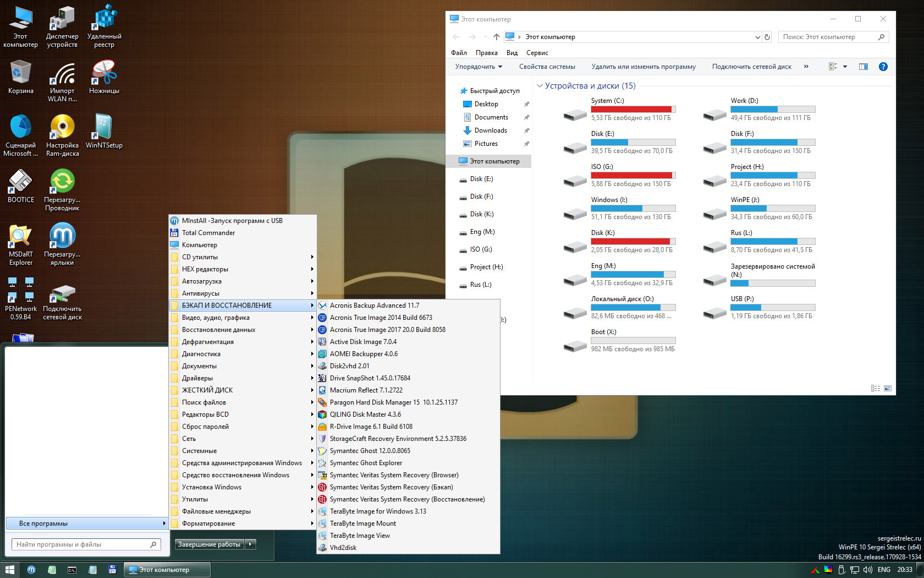This screenshot has width=924, height=578.
Task: Collapse the Устройства и диски group
Action: [540, 86]
